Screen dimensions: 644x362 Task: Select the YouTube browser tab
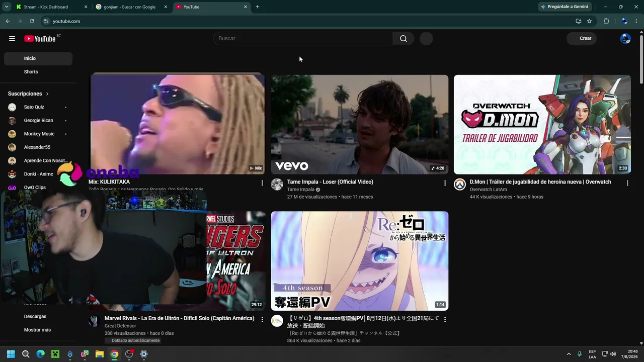(211, 7)
